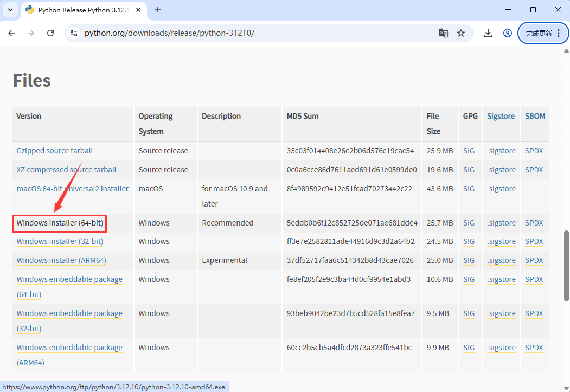This screenshot has width=570, height=392.
Task: Open SPDX link for Gzipped source tarball
Action: [534, 151]
